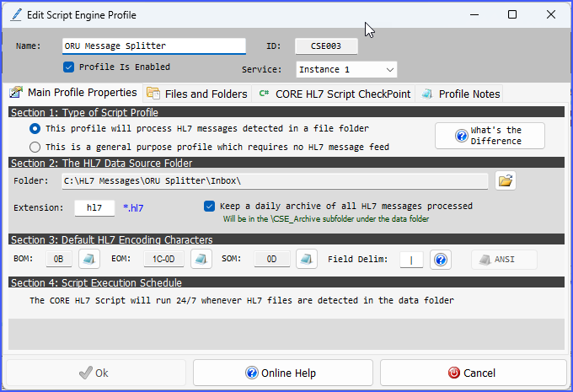This screenshot has height=392, width=573.
Task: Click the blue '*.hl7' text
Action: click(x=133, y=208)
